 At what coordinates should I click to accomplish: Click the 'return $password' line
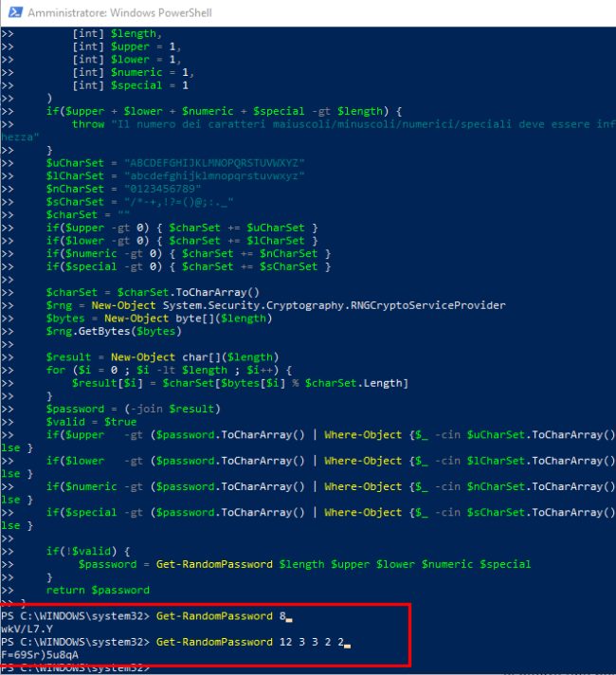pyautogui.click(x=98, y=590)
